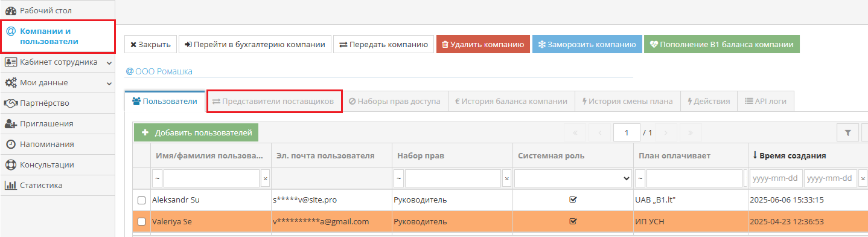Open the Системная роль filter dropdown
Viewport: 868px width, 237px height.
point(573,178)
